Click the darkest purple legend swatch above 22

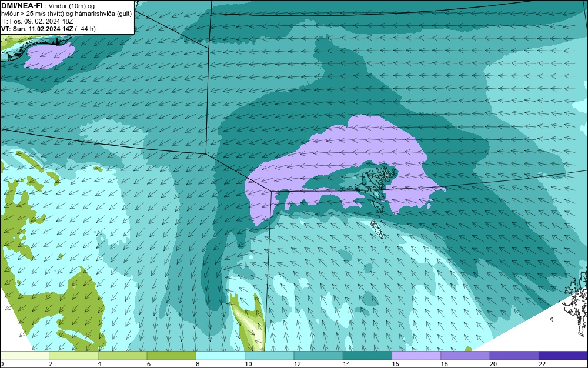[x=563, y=356]
